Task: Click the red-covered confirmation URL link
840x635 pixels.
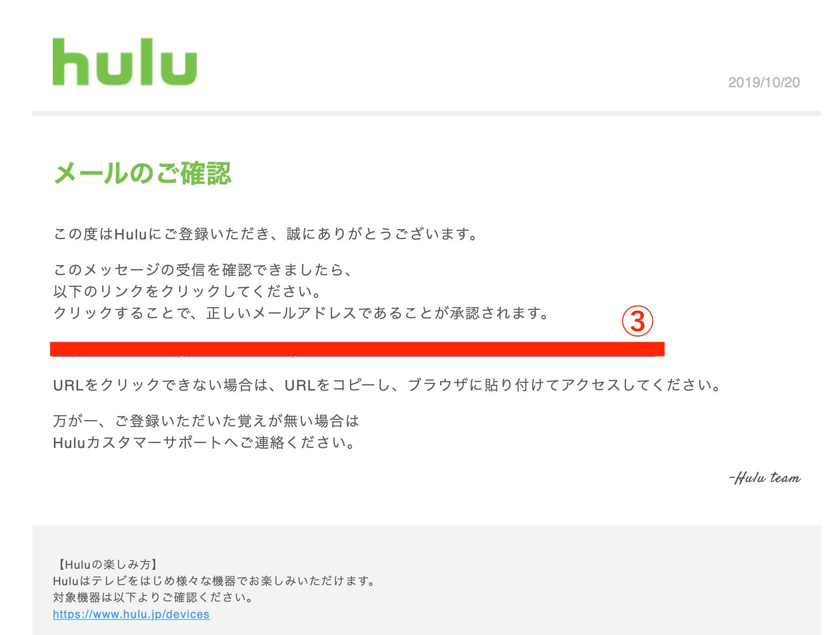Action: 357,349
